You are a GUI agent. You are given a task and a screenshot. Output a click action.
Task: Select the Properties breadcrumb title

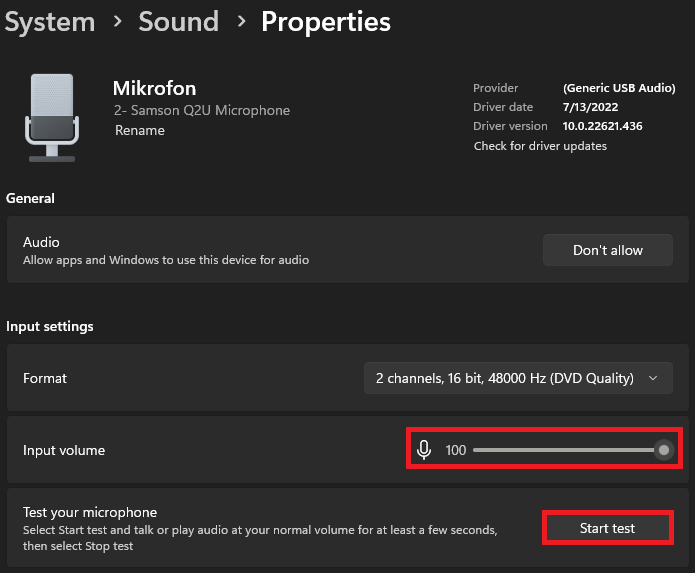pyautogui.click(x=326, y=21)
